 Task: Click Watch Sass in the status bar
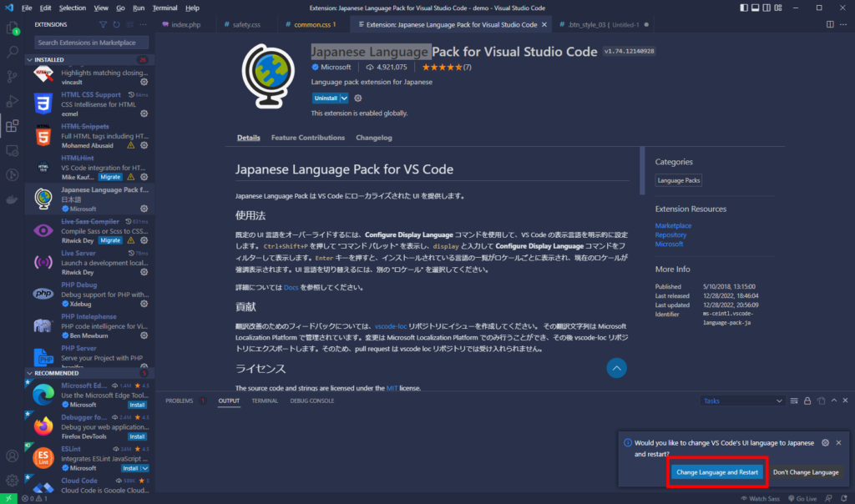click(761, 497)
